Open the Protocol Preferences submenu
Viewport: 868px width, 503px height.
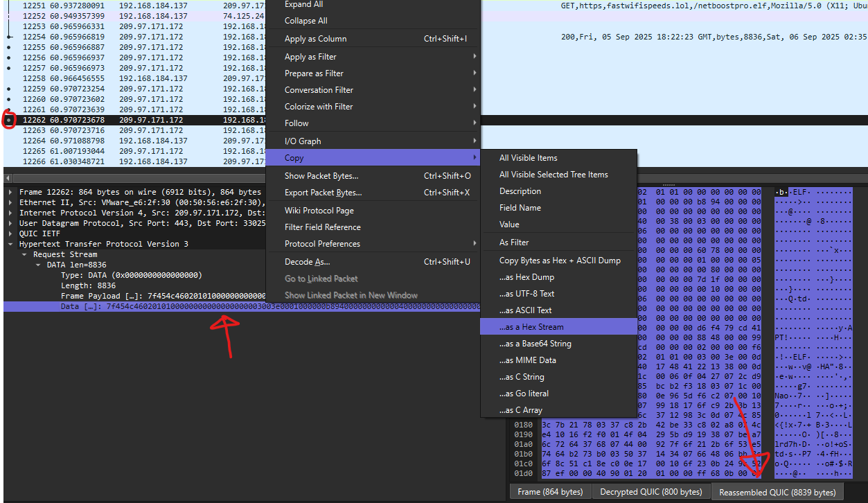coord(373,244)
